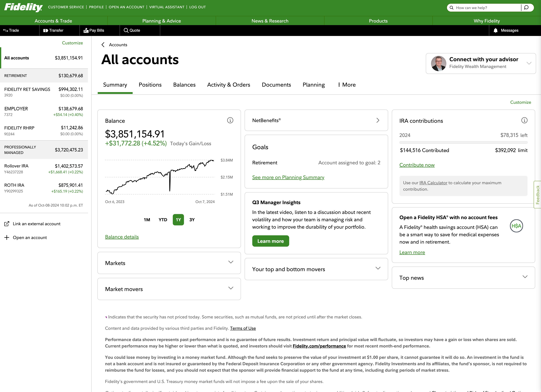541x392 pixels.
Task: Click the Contribute now link
Action: coord(417,165)
